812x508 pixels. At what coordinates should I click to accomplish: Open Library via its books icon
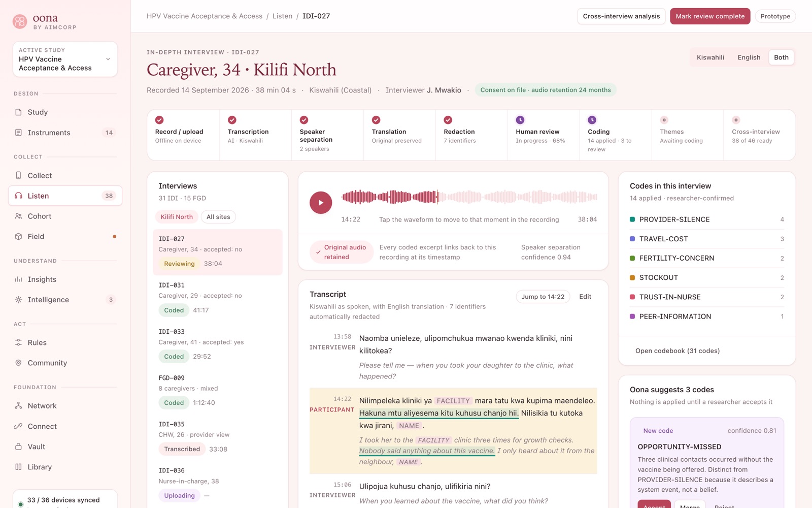[18, 467]
